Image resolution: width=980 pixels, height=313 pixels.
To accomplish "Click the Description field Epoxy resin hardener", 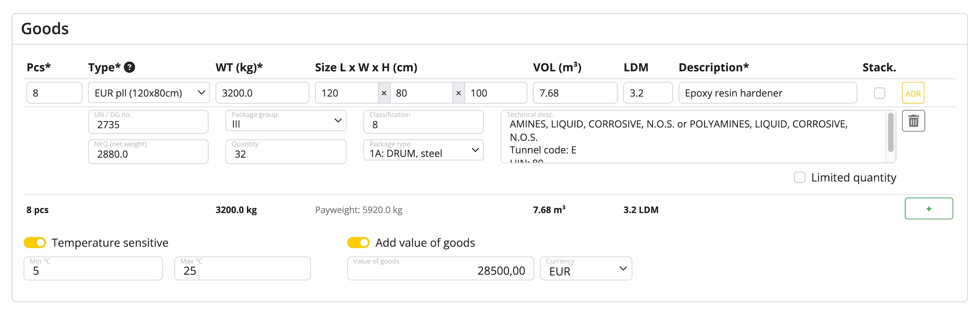I will pyautogui.click(x=767, y=93).
